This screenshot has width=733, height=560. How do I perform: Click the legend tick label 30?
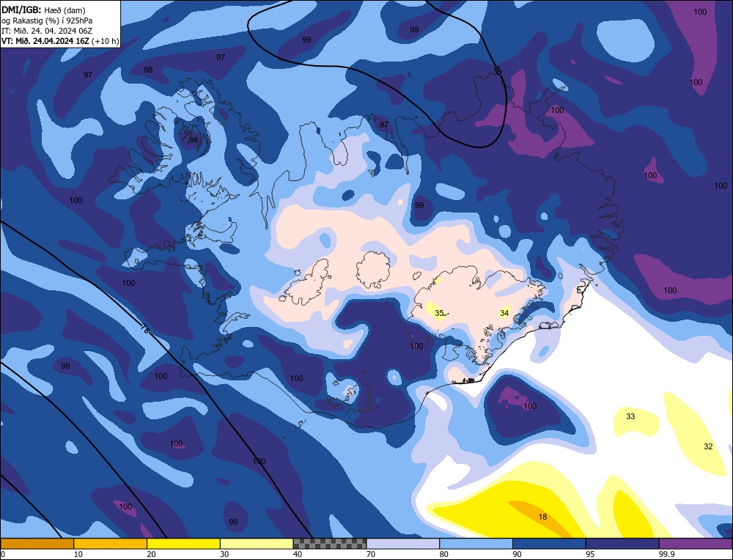[225, 554]
